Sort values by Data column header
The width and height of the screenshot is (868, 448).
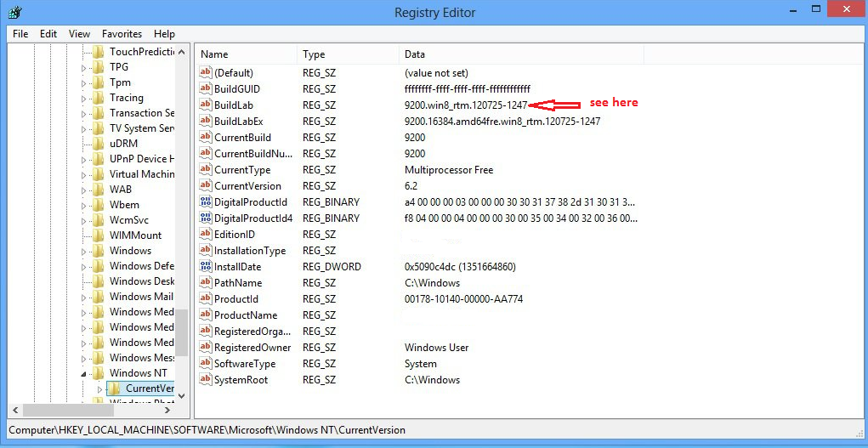[521, 54]
